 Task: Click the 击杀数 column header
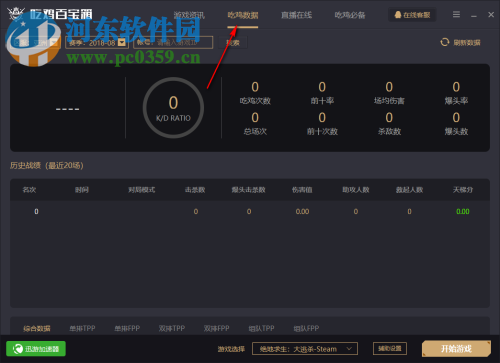tap(195, 190)
